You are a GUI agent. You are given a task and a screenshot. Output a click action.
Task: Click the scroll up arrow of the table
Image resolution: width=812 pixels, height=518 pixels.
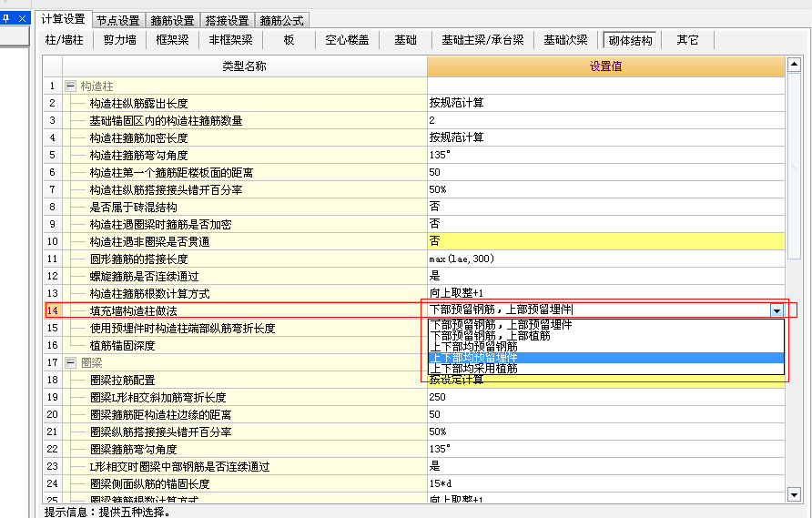(794, 65)
